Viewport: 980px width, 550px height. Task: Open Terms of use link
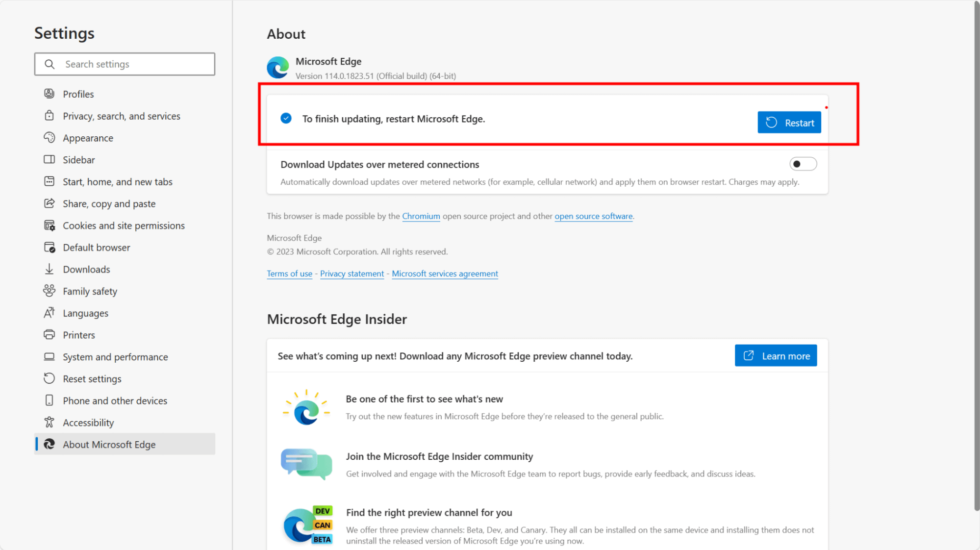coord(289,274)
